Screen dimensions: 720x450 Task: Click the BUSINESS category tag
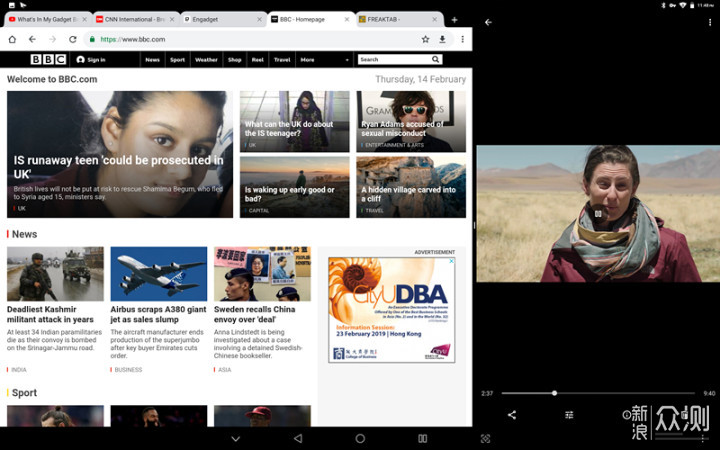click(128, 370)
